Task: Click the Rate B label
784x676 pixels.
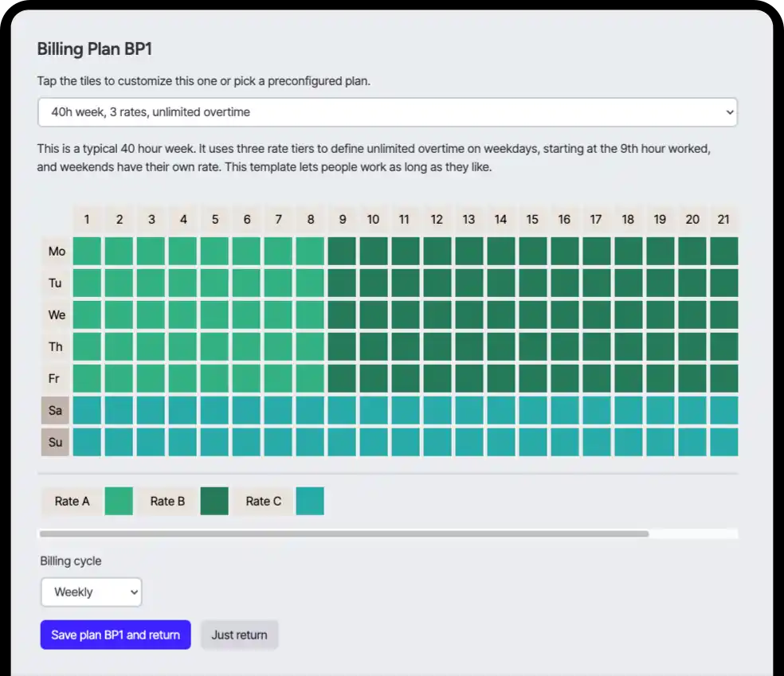Action: click(x=167, y=502)
